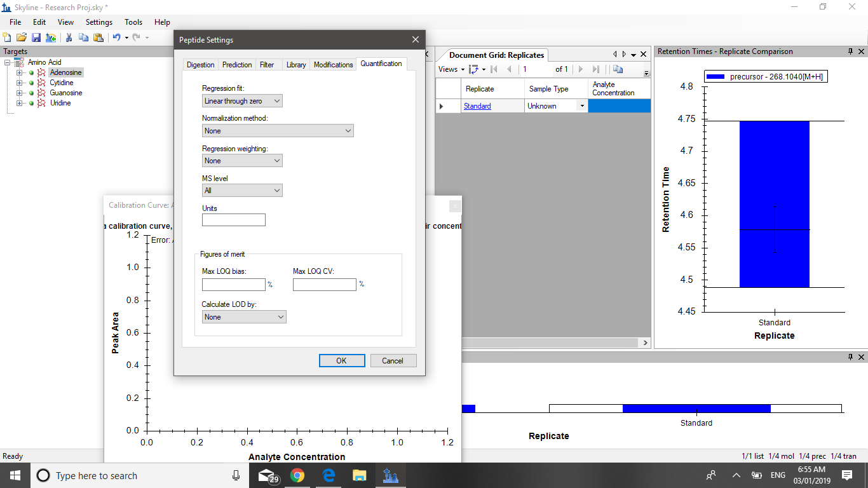Click the Paste clipboard icon
Screen dimensions: 868x488
[98, 37]
